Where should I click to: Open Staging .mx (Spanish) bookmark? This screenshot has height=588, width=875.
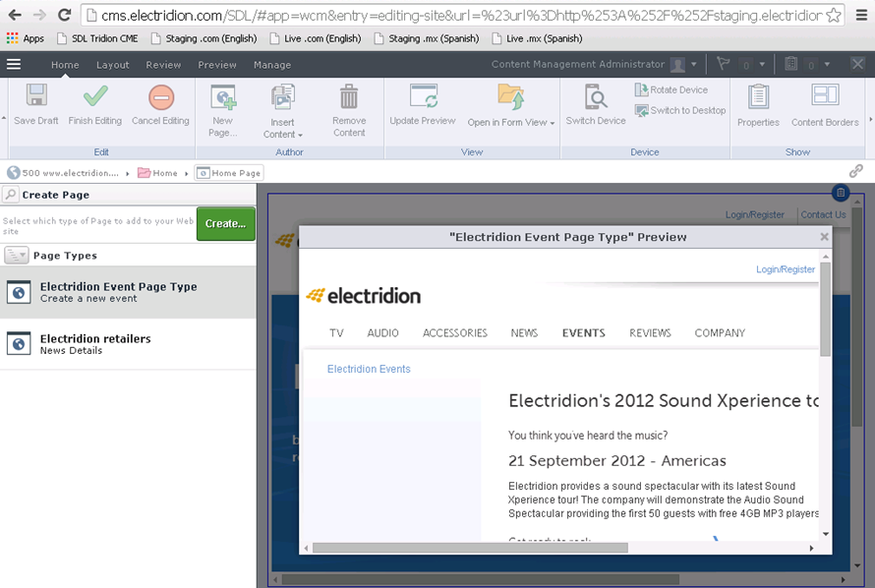point(427,38)
